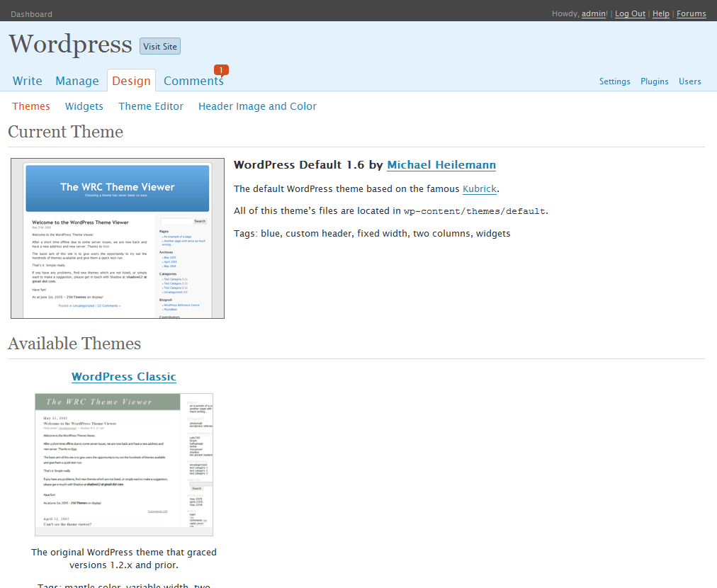Open the WordPress Classic theme title link
Screen dimensions: 717x588
coord(124,376)
